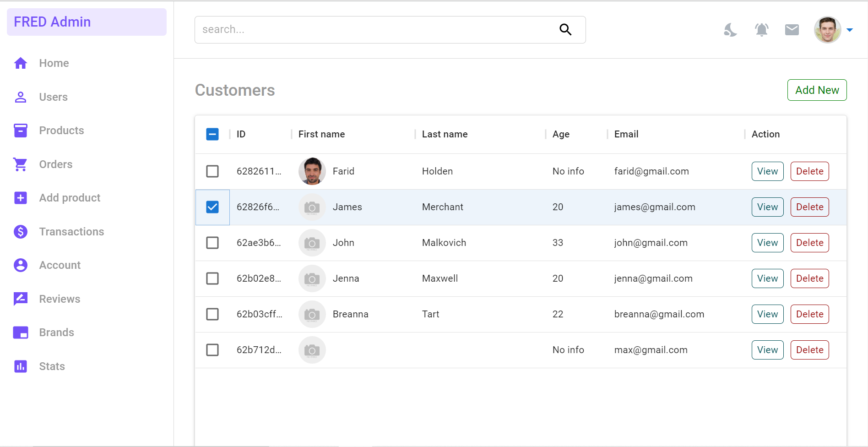The image size is (868, 447).
Task: Open Products in sidebar menu
Action: [62, 131]
